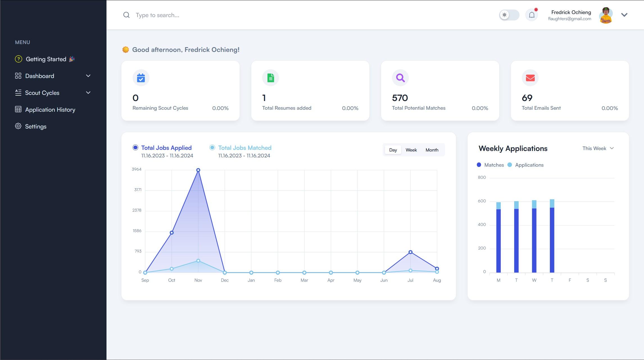Click the Total Resumes added label
Image resolution: width=644 pixels, height=360 pixels.
coord(287,108)
